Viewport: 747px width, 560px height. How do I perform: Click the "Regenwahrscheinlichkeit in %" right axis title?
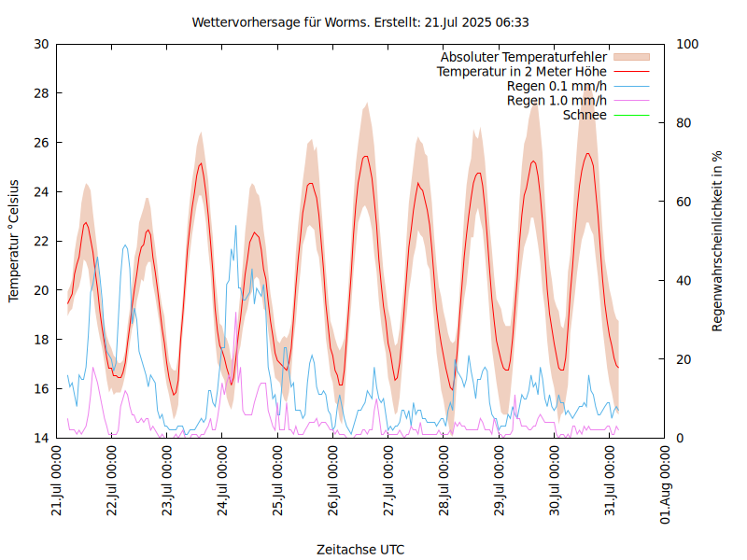click(x=717, y=240)
